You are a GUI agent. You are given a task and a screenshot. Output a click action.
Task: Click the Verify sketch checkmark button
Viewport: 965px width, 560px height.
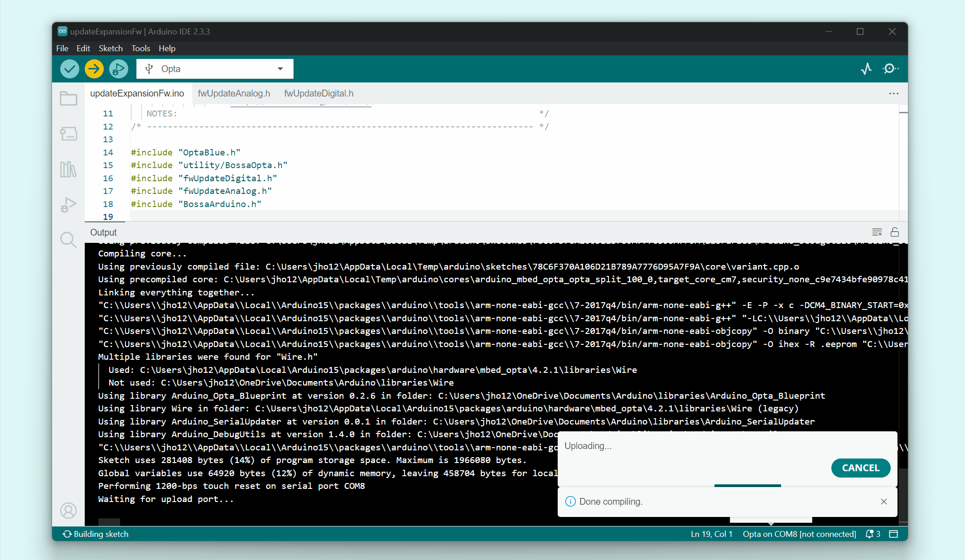tap(70, 69)
